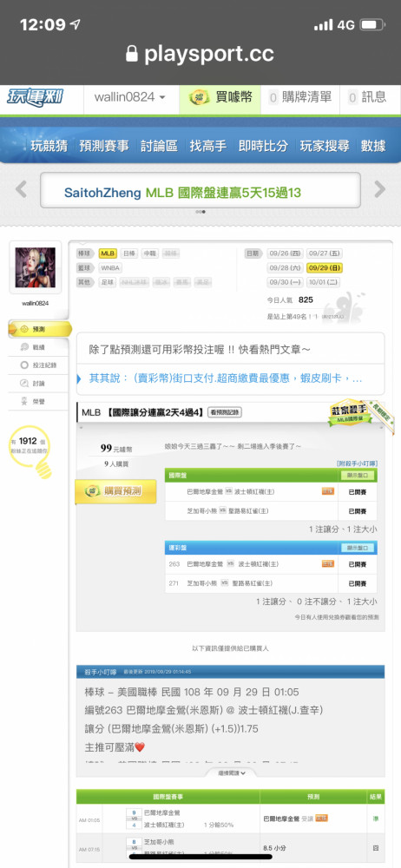This screenshot has width=401, height=868.
Task: Click the yellow 購買預測 button
Action: (x=116, y=491)
